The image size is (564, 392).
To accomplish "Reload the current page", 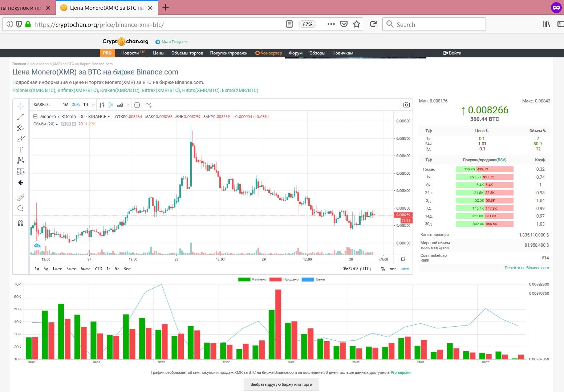I will pos(373,24).
